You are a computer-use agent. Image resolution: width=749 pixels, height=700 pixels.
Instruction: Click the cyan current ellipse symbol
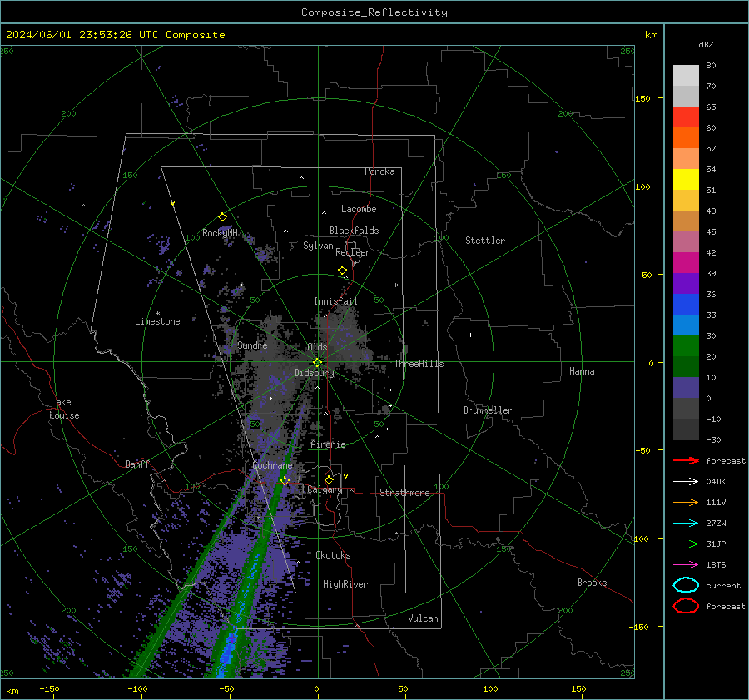(x=686, y=585)
